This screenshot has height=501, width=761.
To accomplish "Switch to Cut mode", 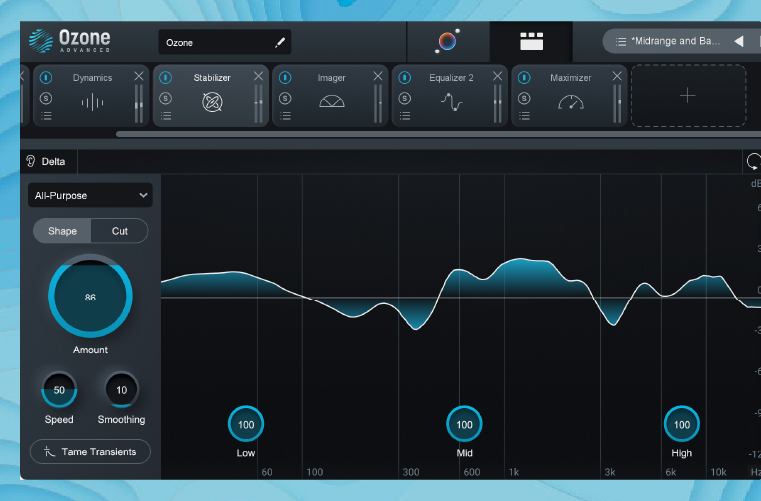I will click(x=119, y=231).
